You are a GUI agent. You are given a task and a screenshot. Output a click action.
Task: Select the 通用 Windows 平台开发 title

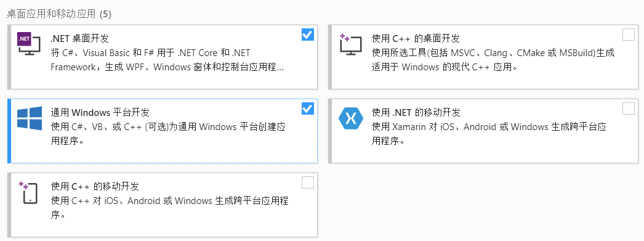[x=100, y=112]
